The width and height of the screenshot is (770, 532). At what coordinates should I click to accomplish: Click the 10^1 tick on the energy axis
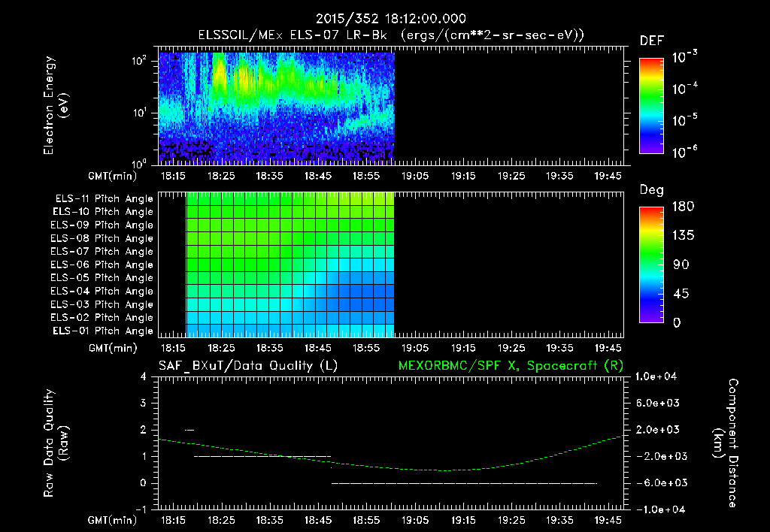(x=139, y=113)
